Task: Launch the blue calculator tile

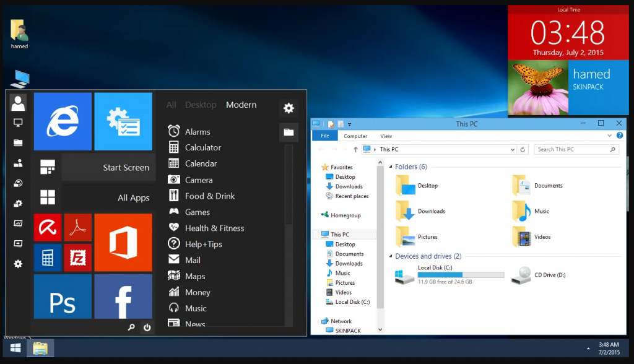Action: tap(48, 258)
